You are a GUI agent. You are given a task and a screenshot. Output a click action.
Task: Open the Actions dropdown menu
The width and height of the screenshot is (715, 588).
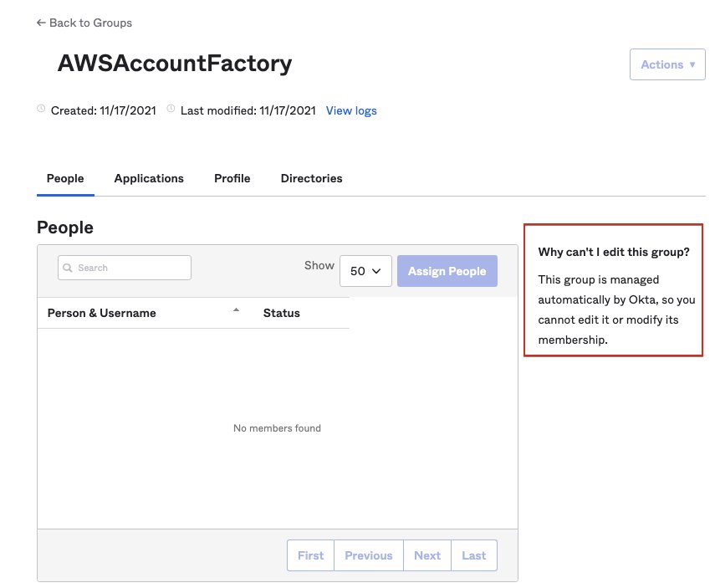click(x=667, y=64)
